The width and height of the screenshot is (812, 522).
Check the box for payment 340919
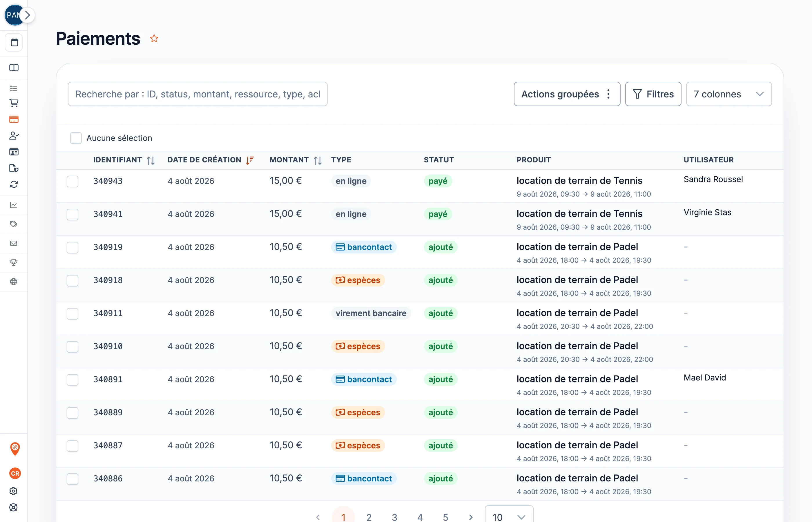[72, 247]
